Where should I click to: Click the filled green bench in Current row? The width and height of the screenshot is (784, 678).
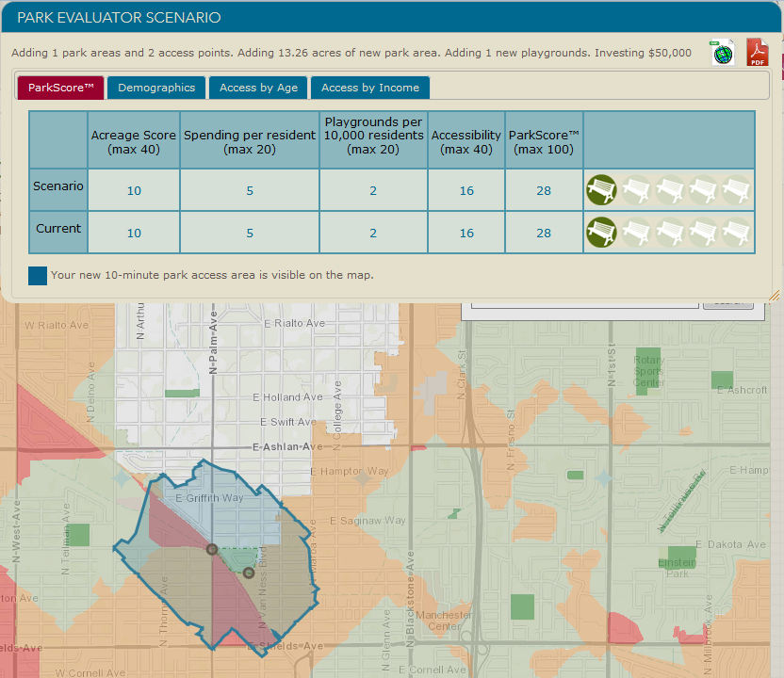[601, 233]
